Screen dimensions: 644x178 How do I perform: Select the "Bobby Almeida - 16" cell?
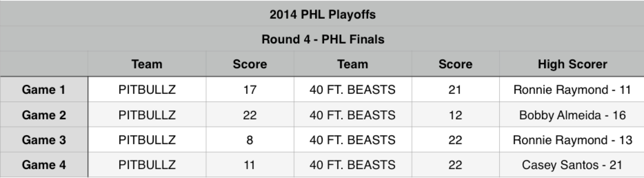coord(572,115)
